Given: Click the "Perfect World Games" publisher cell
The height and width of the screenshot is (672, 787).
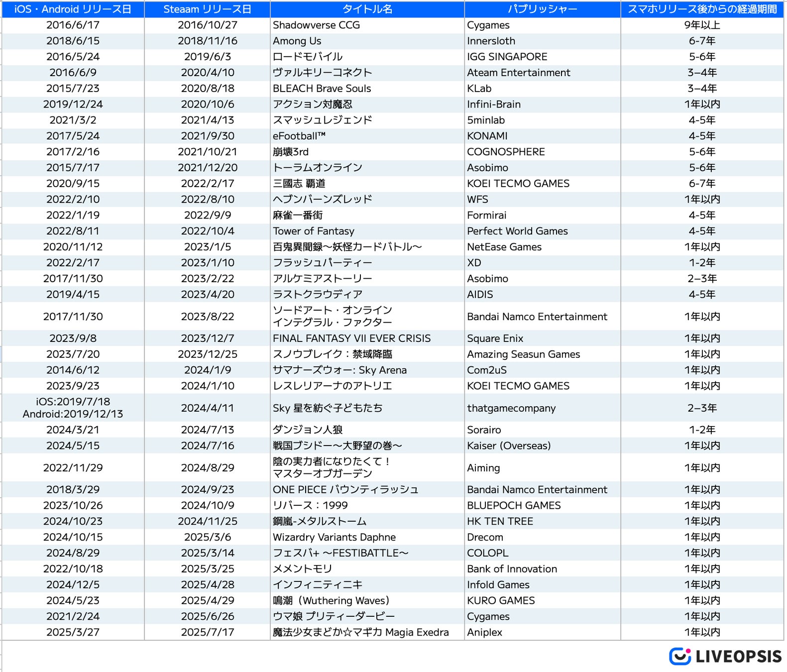Looking at the screenshot, I should point(543,231).
